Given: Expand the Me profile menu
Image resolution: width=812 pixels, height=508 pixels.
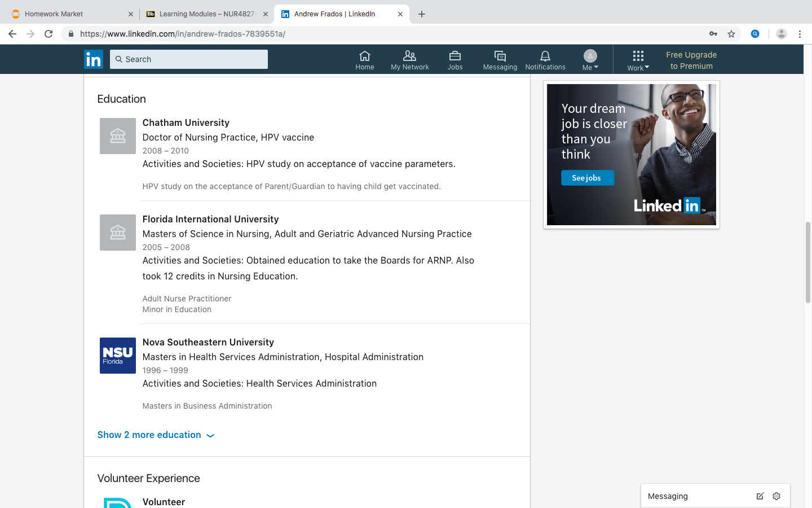Looking at the screenshot, I should (590, 60).
